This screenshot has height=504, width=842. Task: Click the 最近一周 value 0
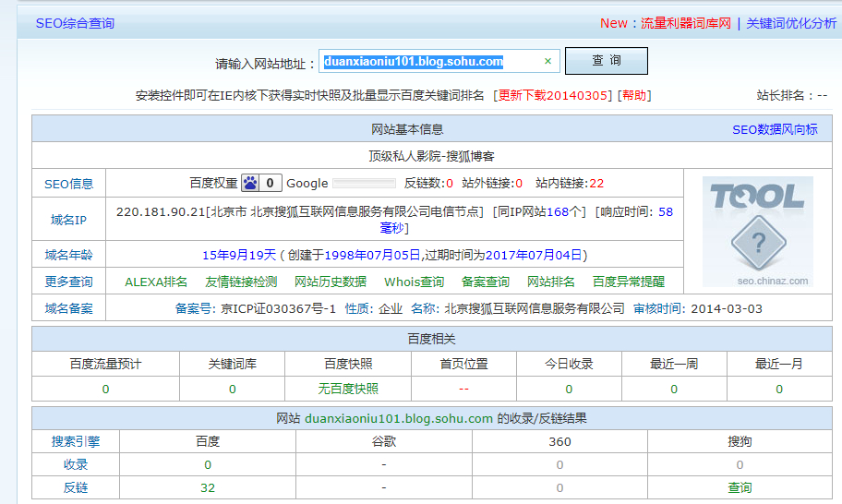point(674,390)
